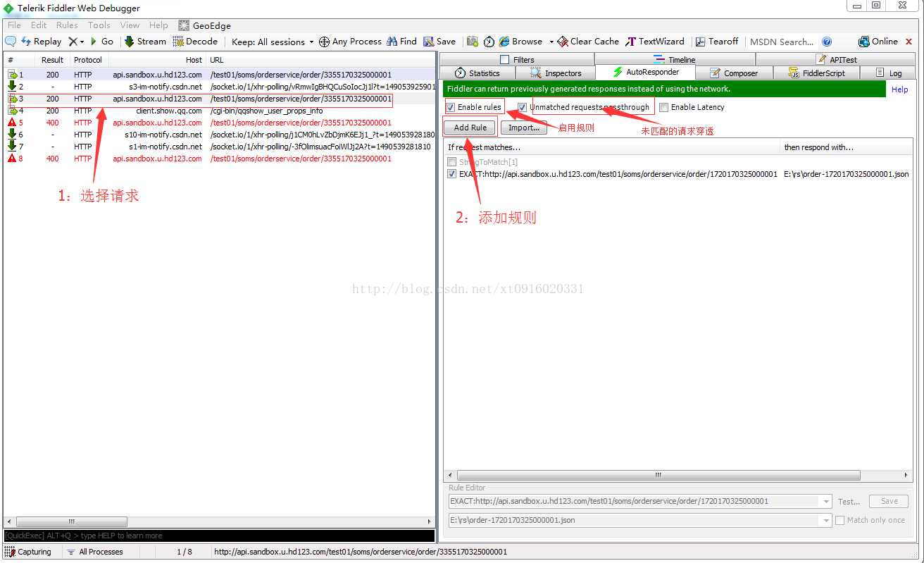Click the Test... link in Rule Editor

(x=849, y=502)
